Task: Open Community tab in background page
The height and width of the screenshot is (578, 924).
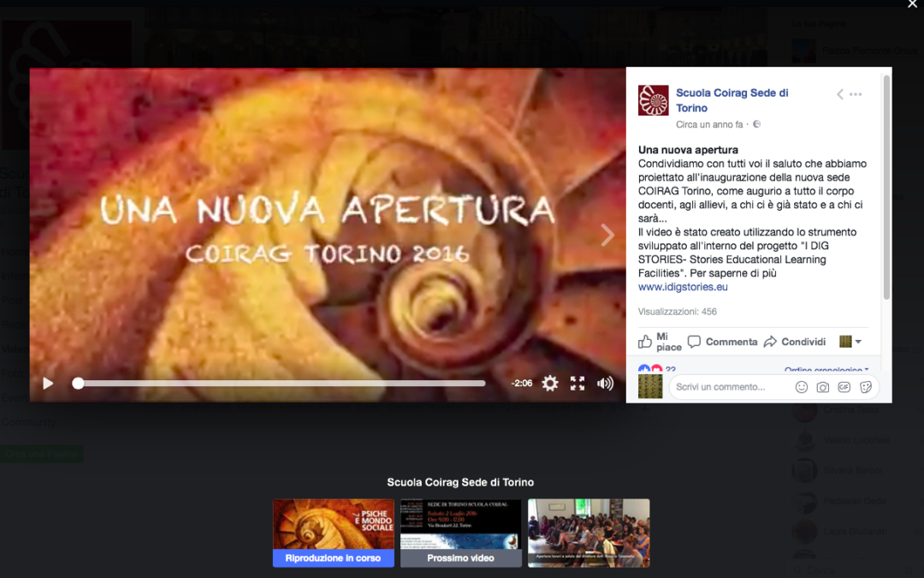Action: click(x=29, y=422)
